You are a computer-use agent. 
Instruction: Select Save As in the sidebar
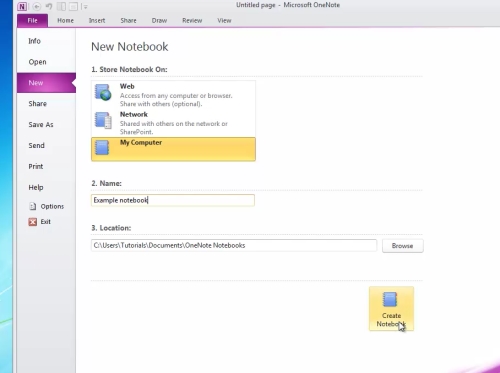point(46,125)
